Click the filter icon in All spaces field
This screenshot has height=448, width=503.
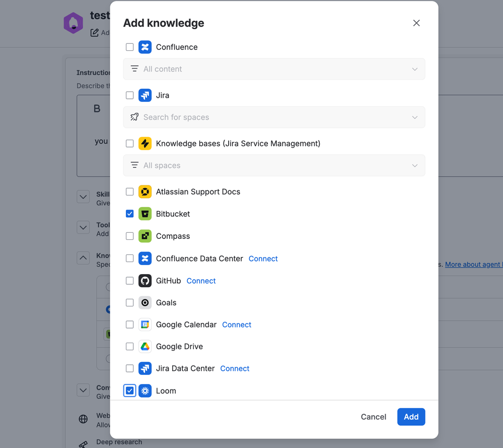tap(134, 165)
